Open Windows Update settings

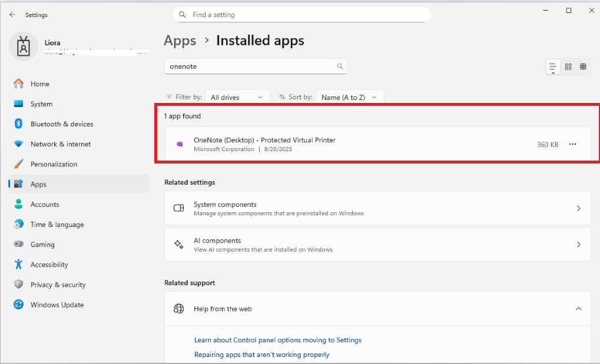pos(57,305)
